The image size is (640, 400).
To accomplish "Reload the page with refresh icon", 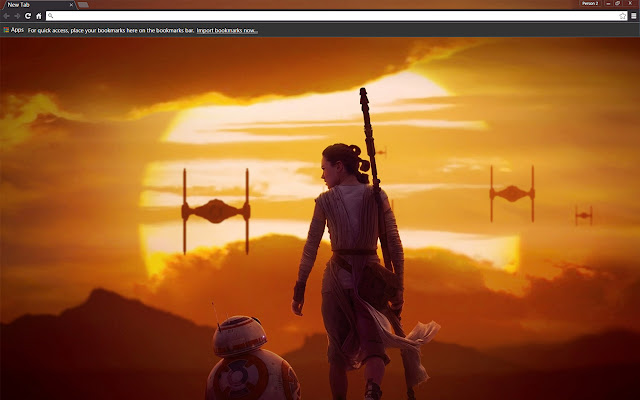I will (x=28, y=16).
